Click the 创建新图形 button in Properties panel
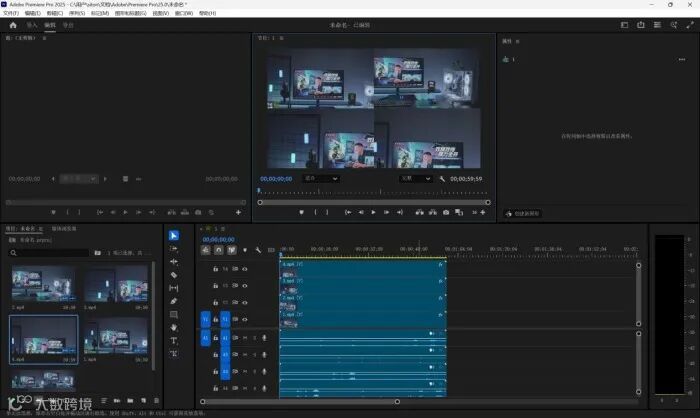The image size is (700, 418). [x=523, y=213]
